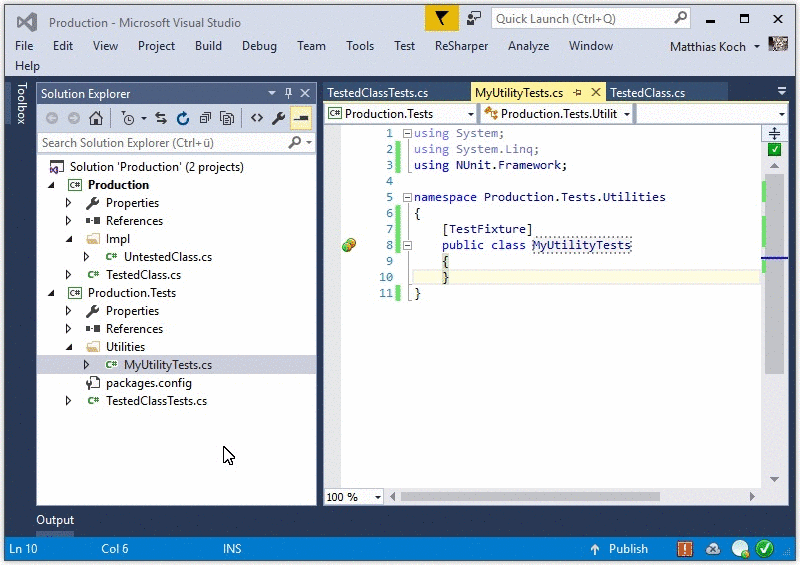Click the editor vertical scrollbar thumb
800x565 pixels.
774,274
